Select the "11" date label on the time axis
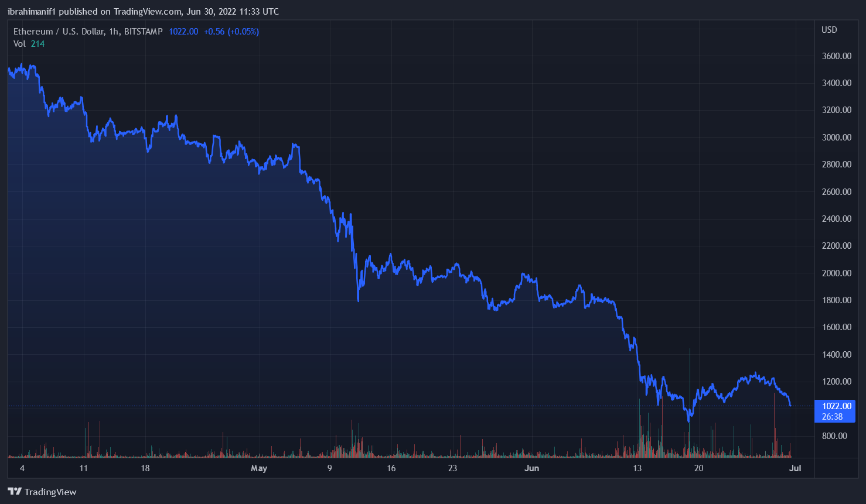 tap(83, 468)
